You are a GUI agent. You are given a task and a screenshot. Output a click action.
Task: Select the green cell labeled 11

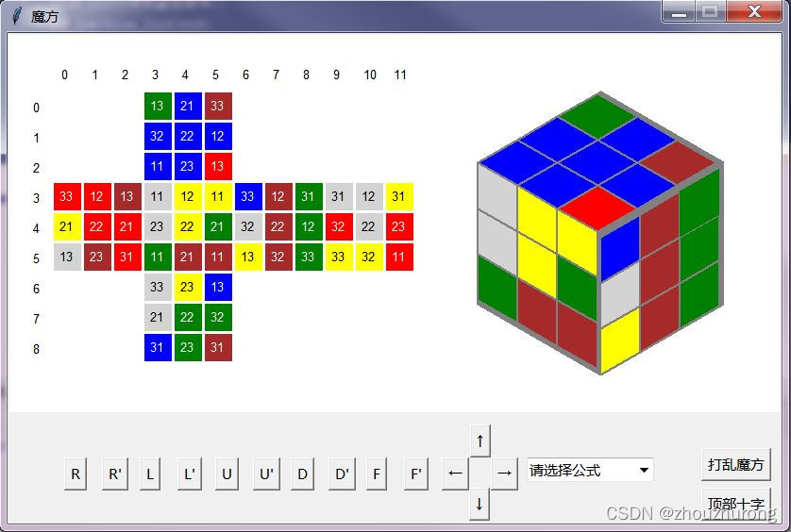tap(158, 258)
